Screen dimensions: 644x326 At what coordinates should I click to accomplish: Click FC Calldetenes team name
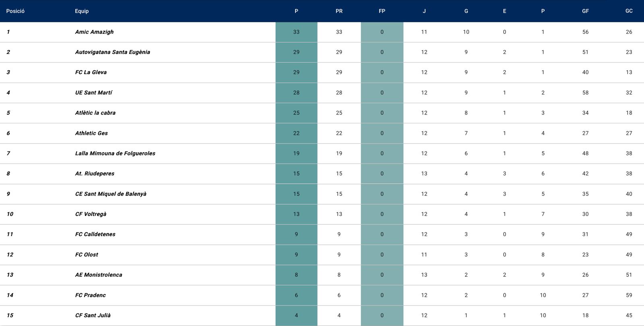95,234
